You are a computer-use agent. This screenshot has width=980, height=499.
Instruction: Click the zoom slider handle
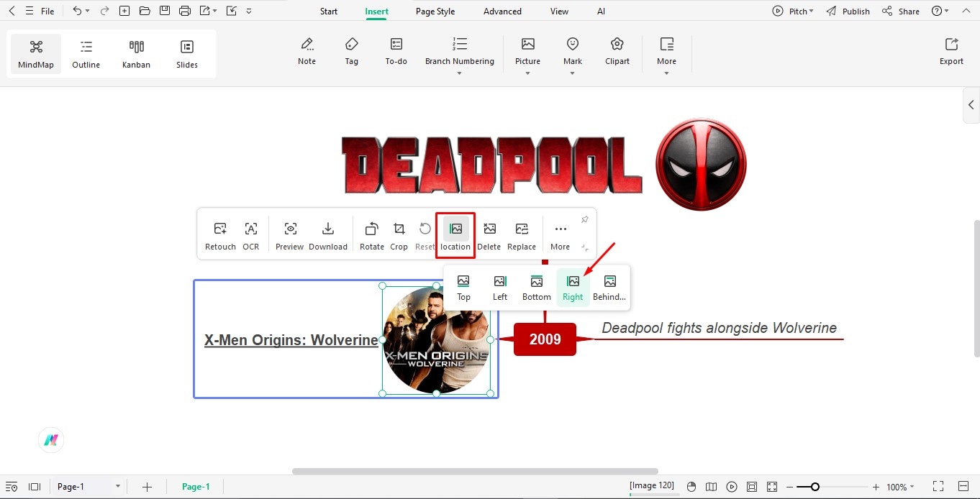(x=815, y=487)
